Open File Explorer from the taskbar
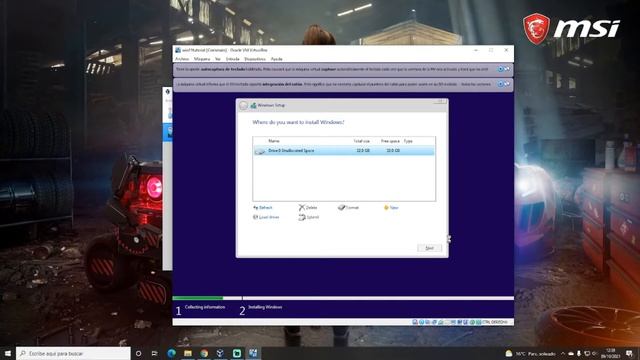640x360 pixels. click(188, 353)
